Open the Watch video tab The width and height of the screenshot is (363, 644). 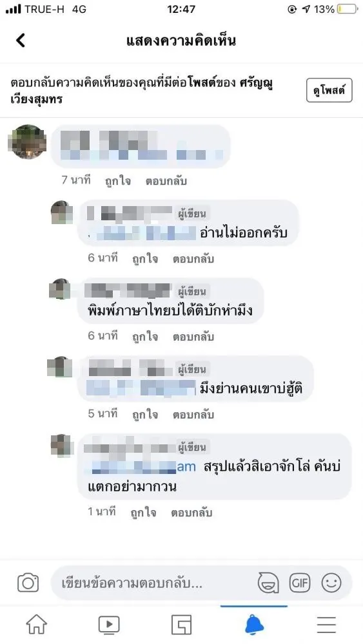click(109, 625)
